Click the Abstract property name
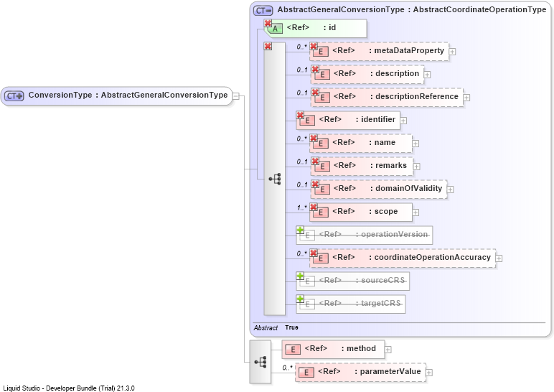The width and height of the screenshot is (554, 392). click(266, 328)
